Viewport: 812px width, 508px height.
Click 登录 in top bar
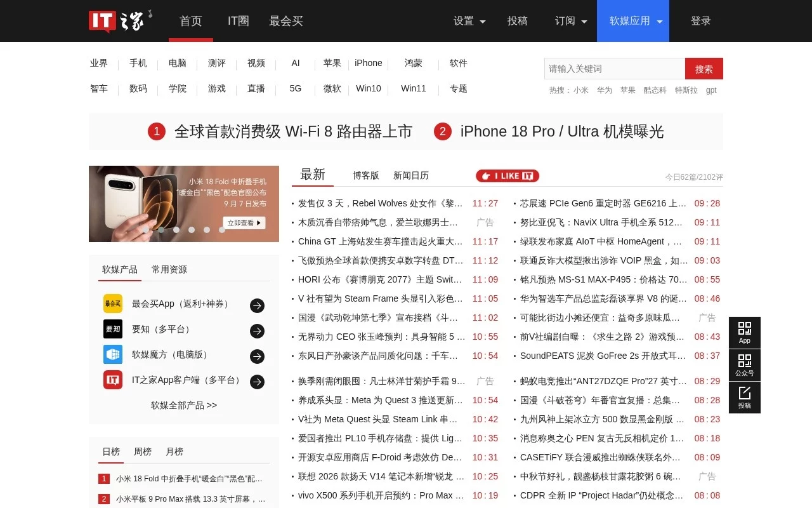701,21
